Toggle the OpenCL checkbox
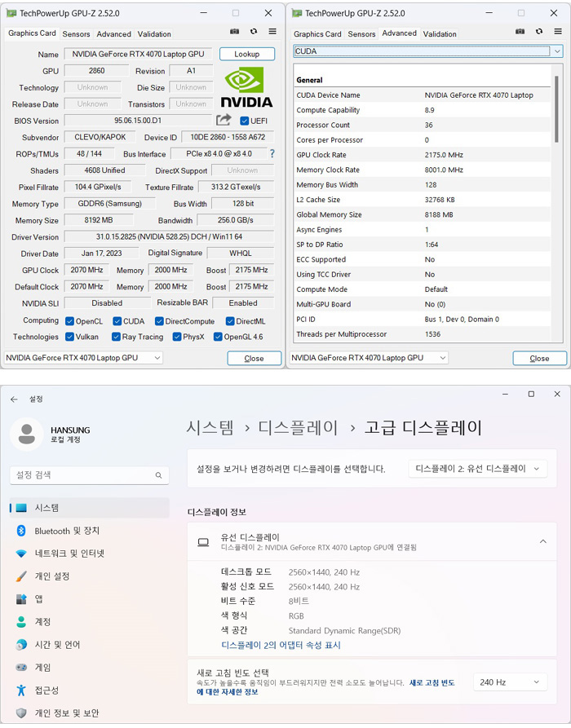571x728 pixels. [x=69, y=321]
